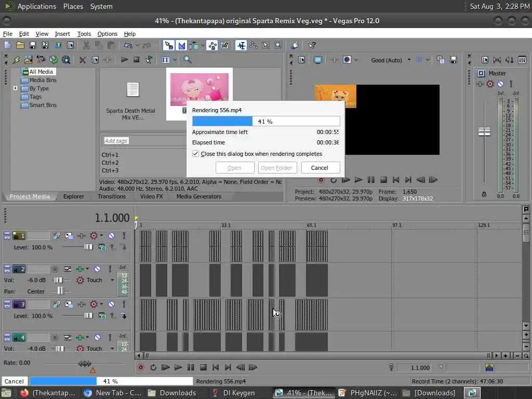Switch to the Explorer tab

(73, 196)
